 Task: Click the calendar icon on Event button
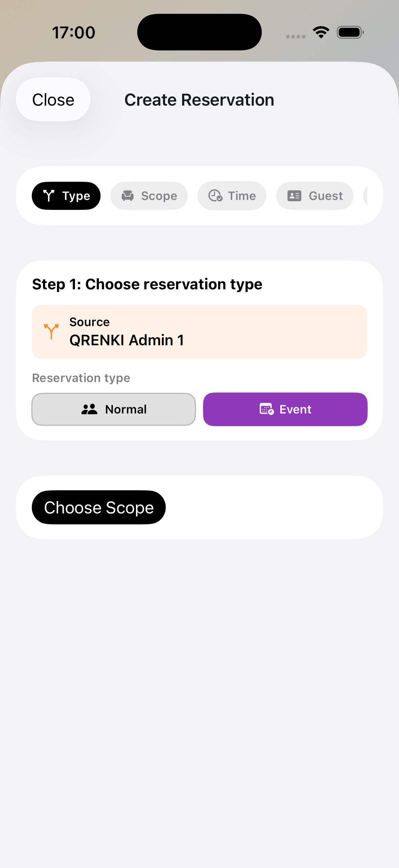tap(267, 409)
